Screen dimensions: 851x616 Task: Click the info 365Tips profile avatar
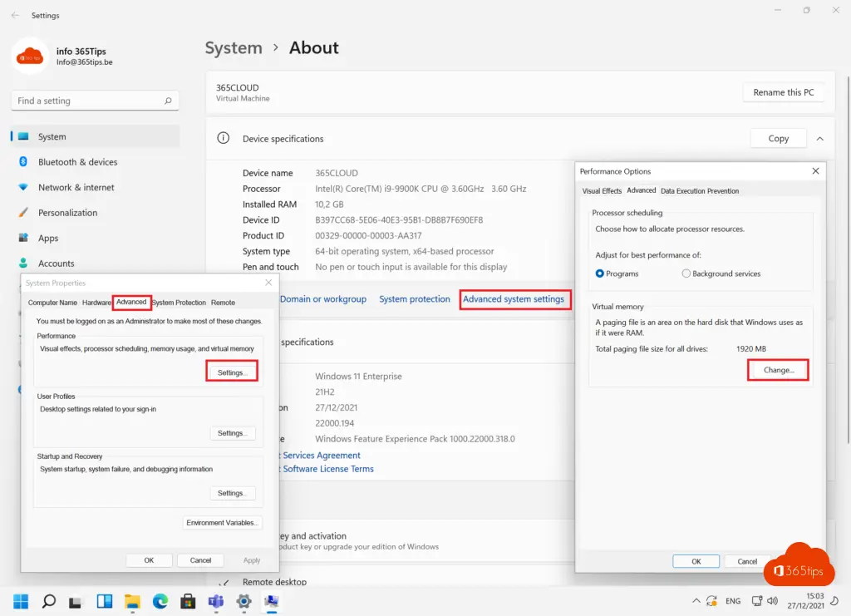click(30, 56)
